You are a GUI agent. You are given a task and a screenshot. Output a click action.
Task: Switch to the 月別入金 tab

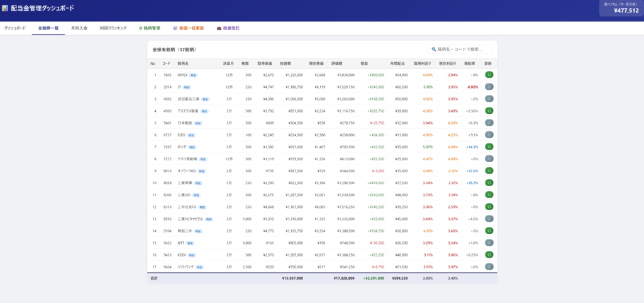point(79,28)
